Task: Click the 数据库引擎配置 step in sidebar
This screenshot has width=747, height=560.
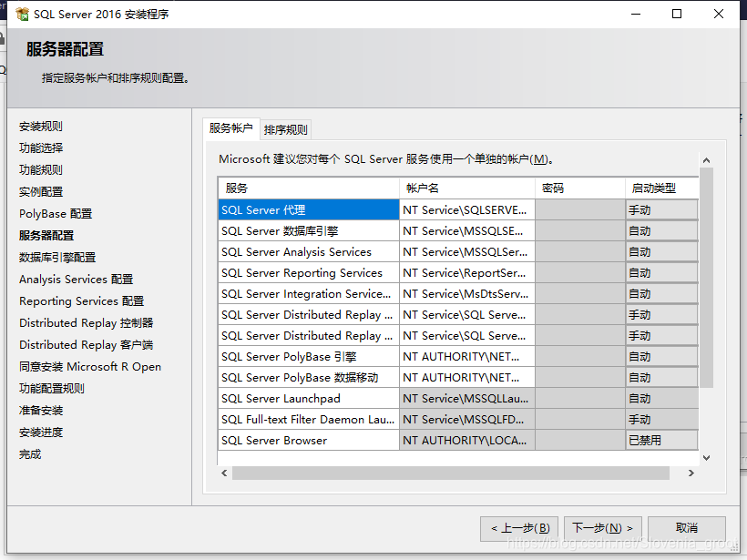Action: (x=57, y=258)
